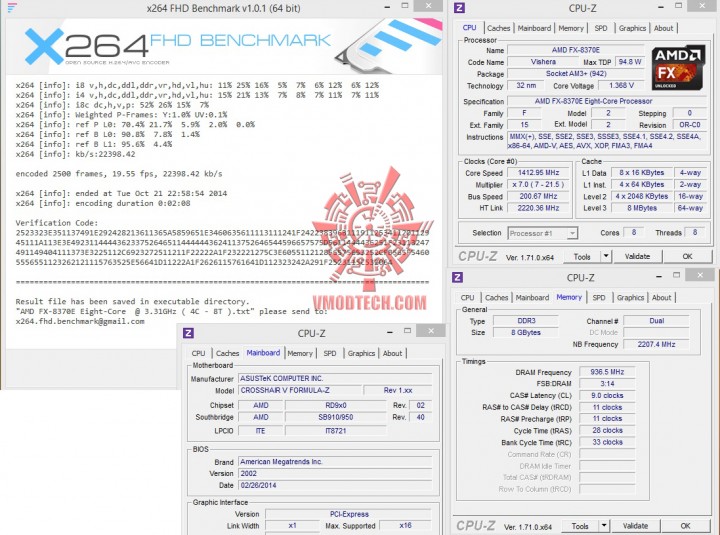Screen dimensions: 720x535
Task: Click the Core Speed value 1412.95 MHz
Action: (x=539, y=173)
